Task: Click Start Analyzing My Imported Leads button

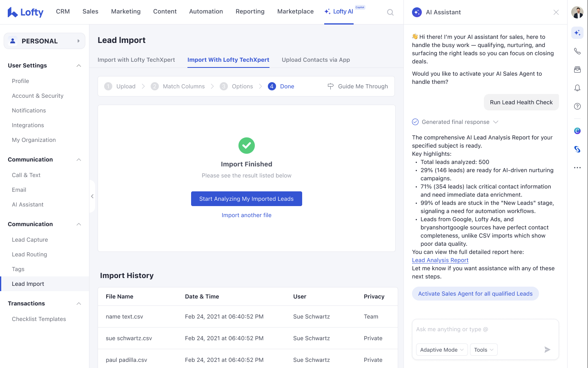Action: [246, 199]
